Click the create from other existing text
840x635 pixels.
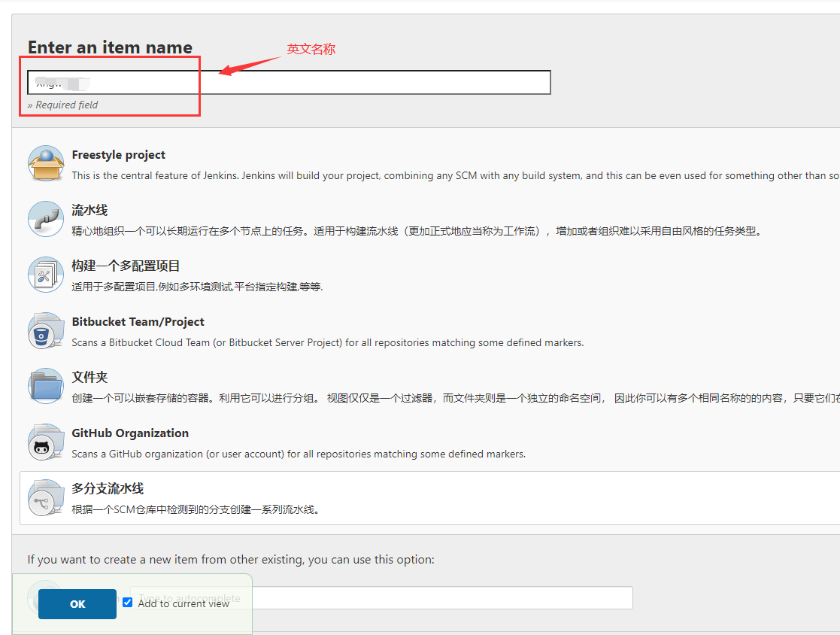[x=231, y=560]
